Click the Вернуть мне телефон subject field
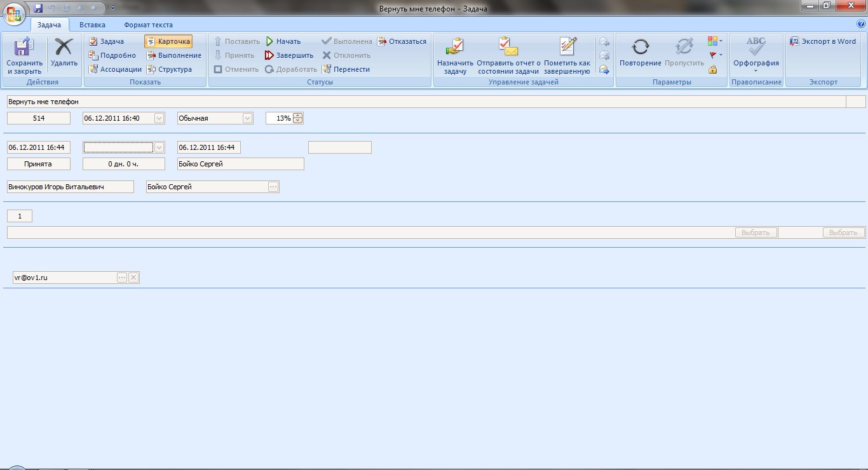The width and height of the screenshot is (868, 470). [x=426, y=102]
